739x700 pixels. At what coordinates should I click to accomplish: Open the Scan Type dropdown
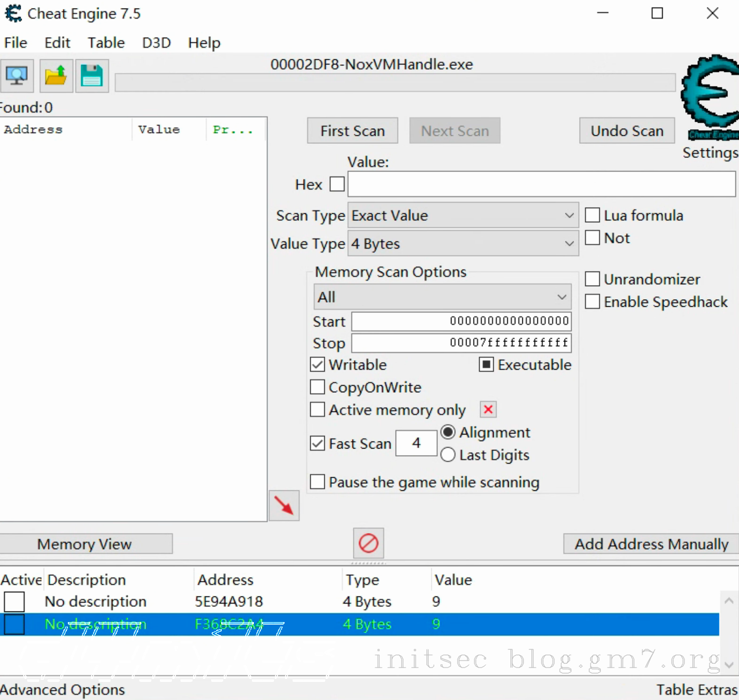[x=463, y=216]
